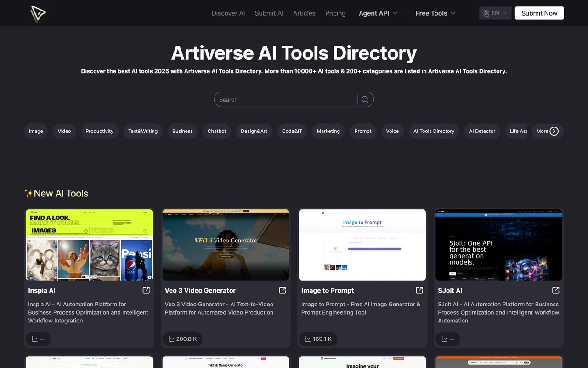This screenshot has height=368, width=588.
Task: Open the Articles page
Action: (x=305, y=13)
